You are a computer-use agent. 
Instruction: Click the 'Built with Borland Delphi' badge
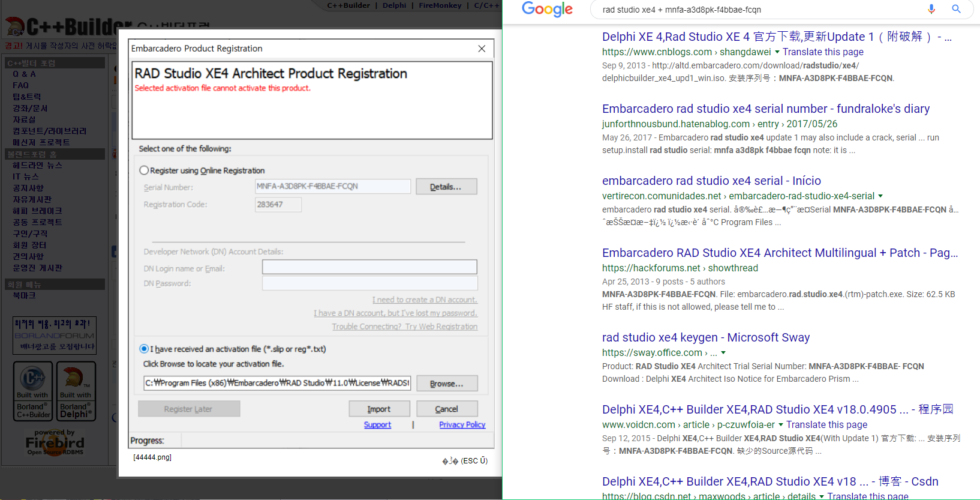[76, 391]
